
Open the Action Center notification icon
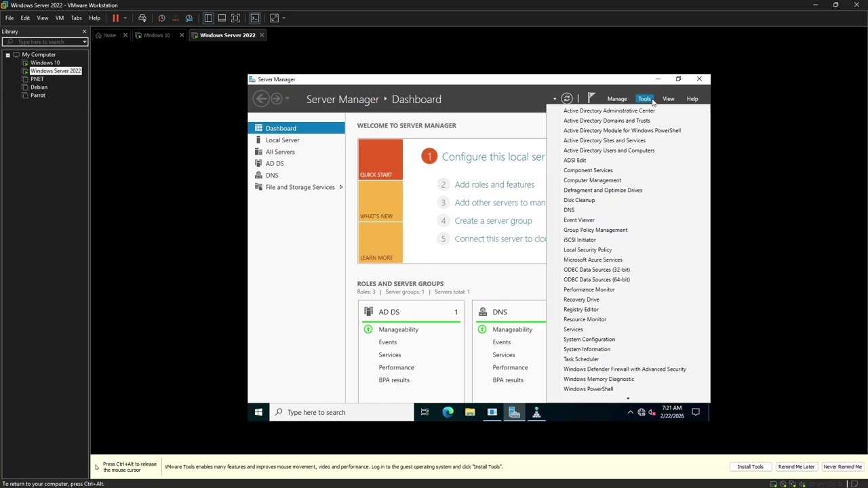point(695,412)
